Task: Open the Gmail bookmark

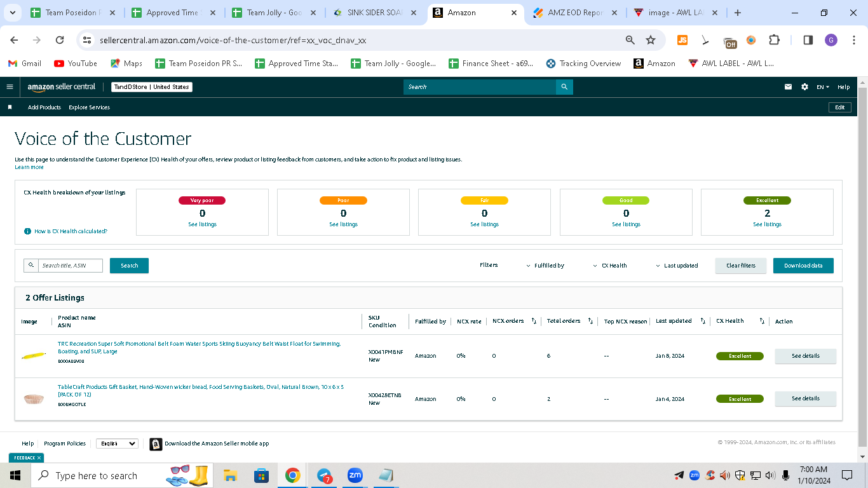Action: (24, 64)
